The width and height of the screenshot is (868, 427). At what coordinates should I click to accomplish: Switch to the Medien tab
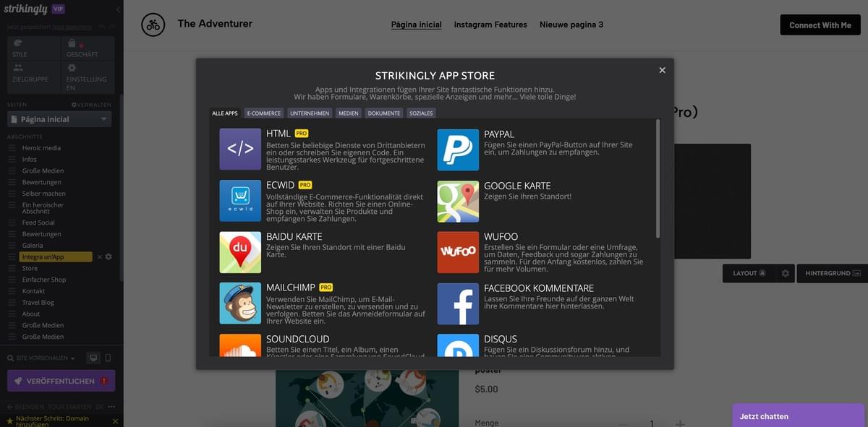[x=349, y=113]
